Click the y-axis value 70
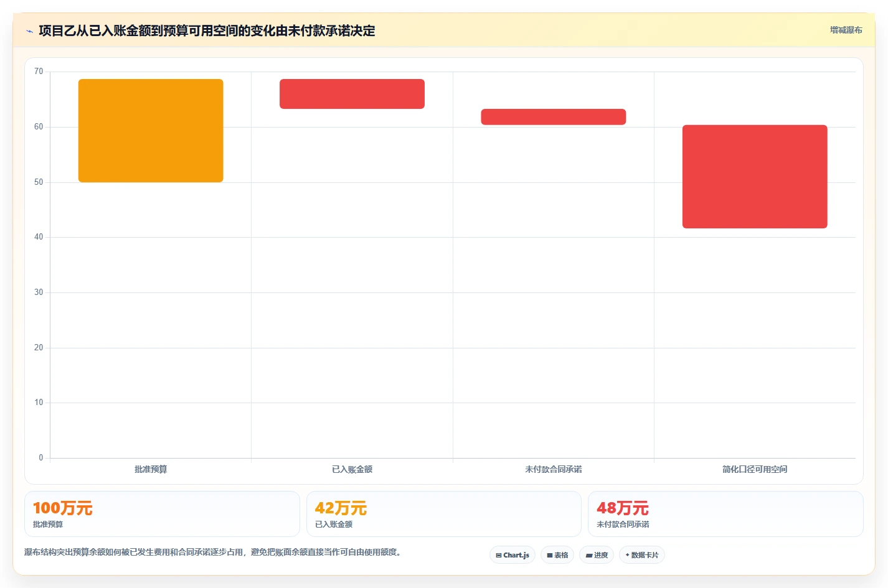This screenshot has width=888, height=588. pyautogui.click(x=39, y=72)
